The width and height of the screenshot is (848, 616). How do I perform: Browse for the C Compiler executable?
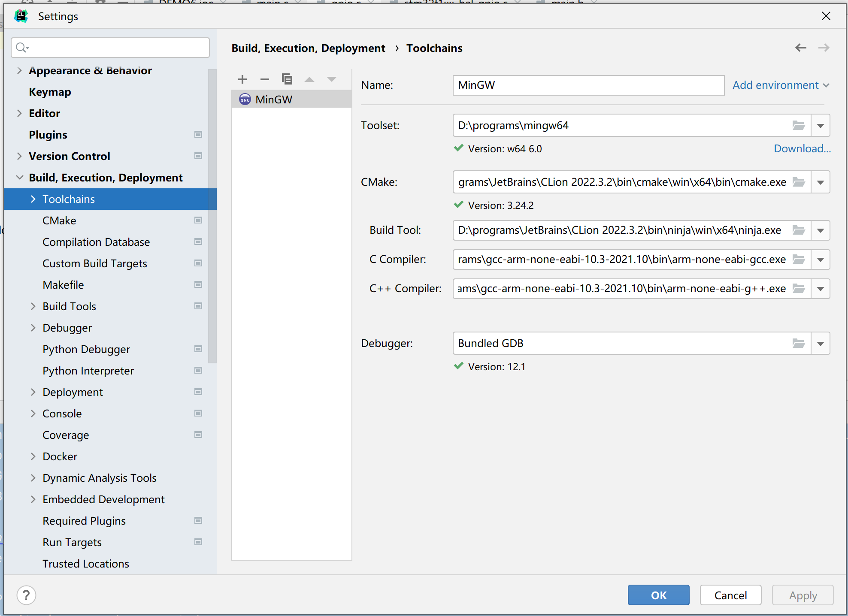coord(798,260)
